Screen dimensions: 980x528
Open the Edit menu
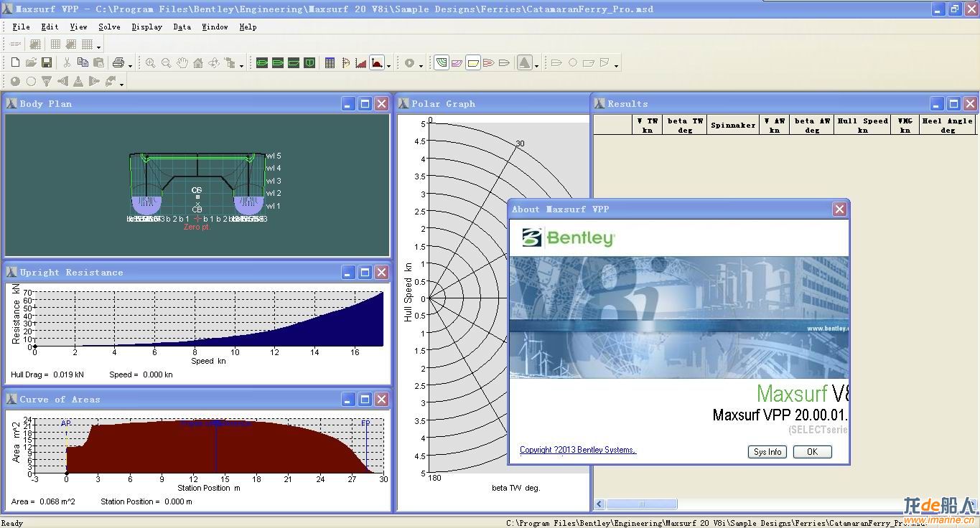(50, 27)
